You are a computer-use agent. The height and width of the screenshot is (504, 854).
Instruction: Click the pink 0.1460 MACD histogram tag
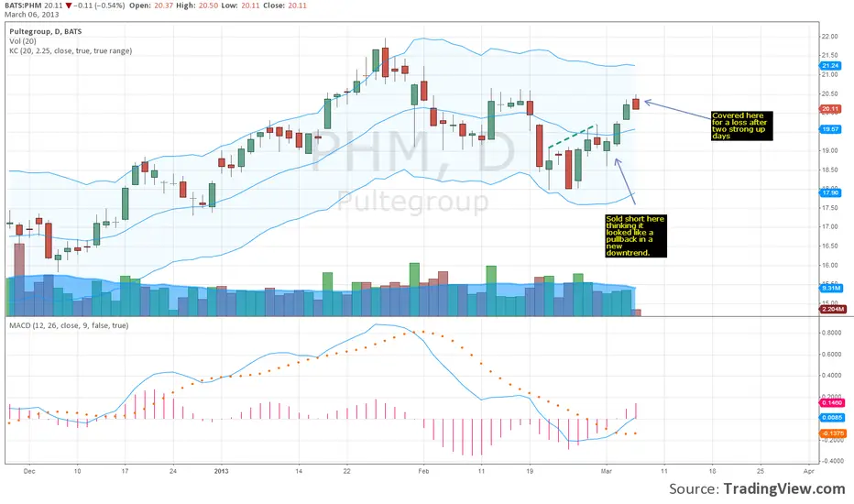click(x=832, y=402)
